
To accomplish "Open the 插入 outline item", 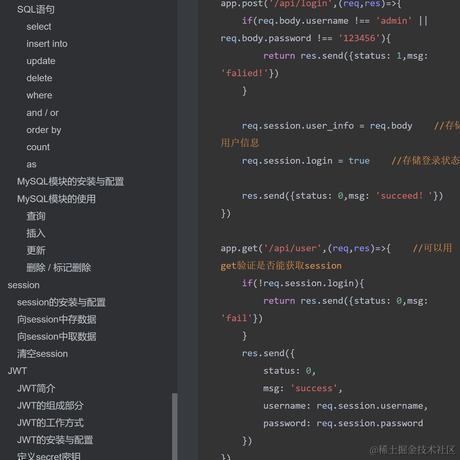I will tap(36, 233).
